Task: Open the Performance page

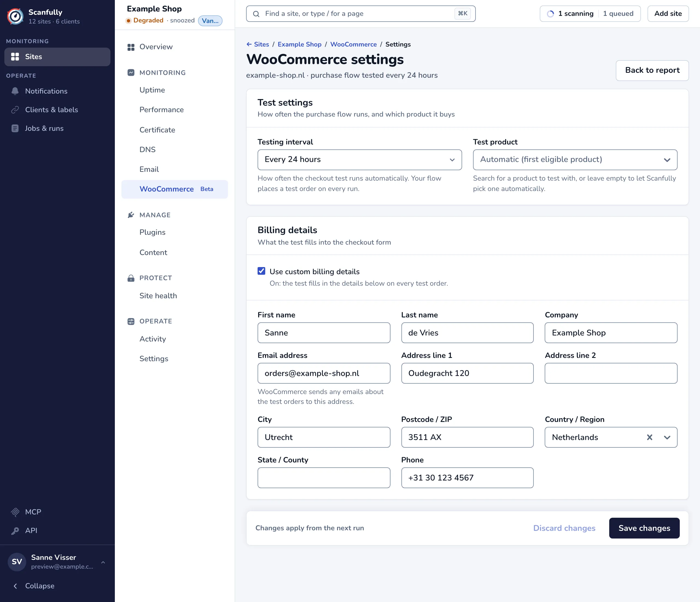Action: 162,110
